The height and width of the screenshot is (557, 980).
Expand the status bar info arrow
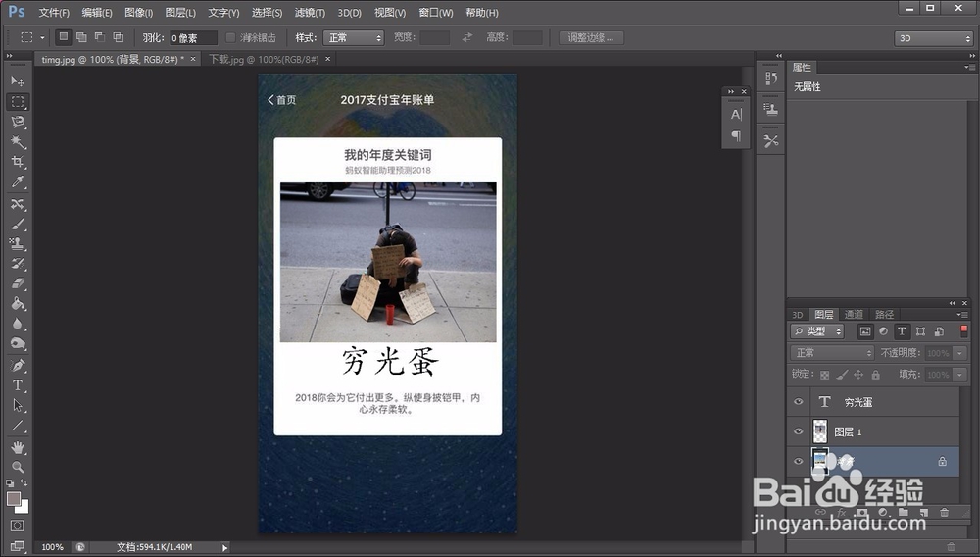pyautogui.click(x=224, y=547)
